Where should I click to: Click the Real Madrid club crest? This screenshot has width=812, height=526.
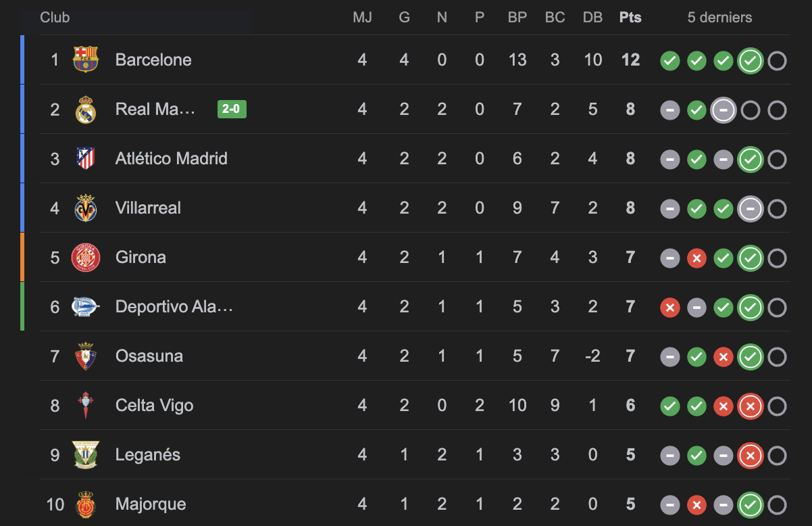[x=86, y=109]
